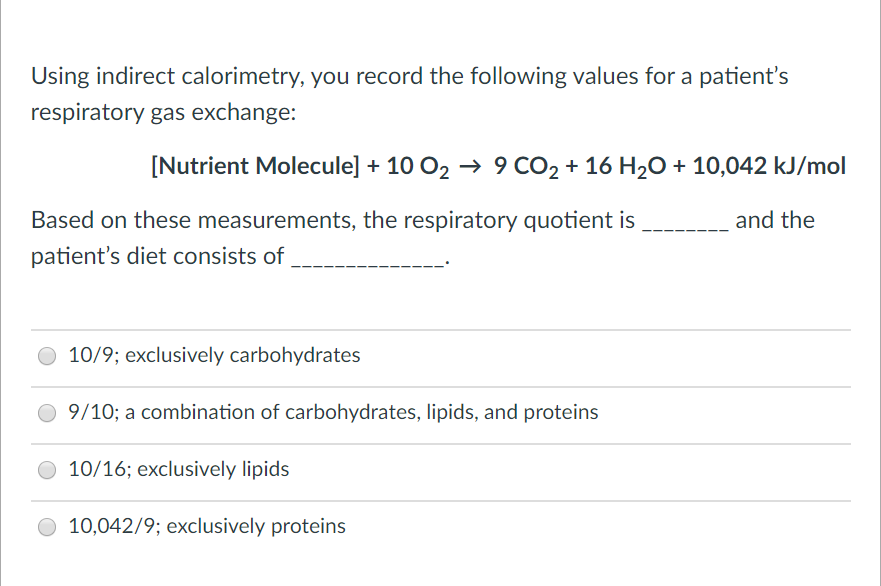Select the 10/9; exclusively carbohydrates radio button

pos(46,355)
